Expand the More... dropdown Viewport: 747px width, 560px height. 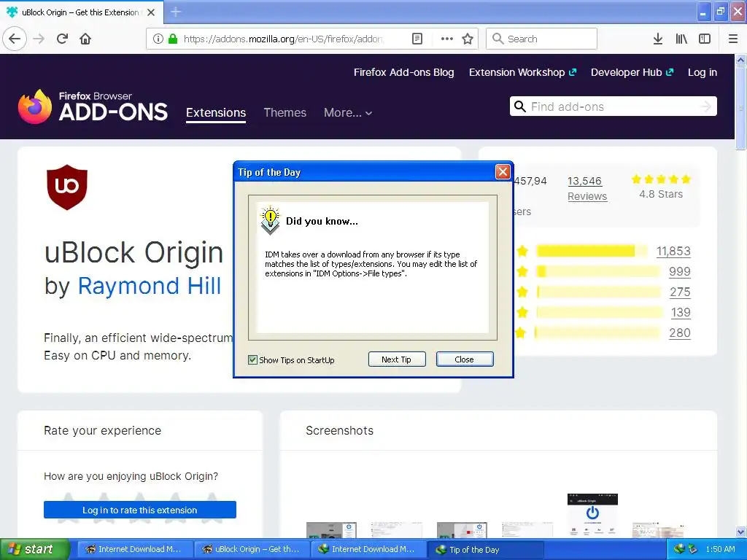pos(348,113)
